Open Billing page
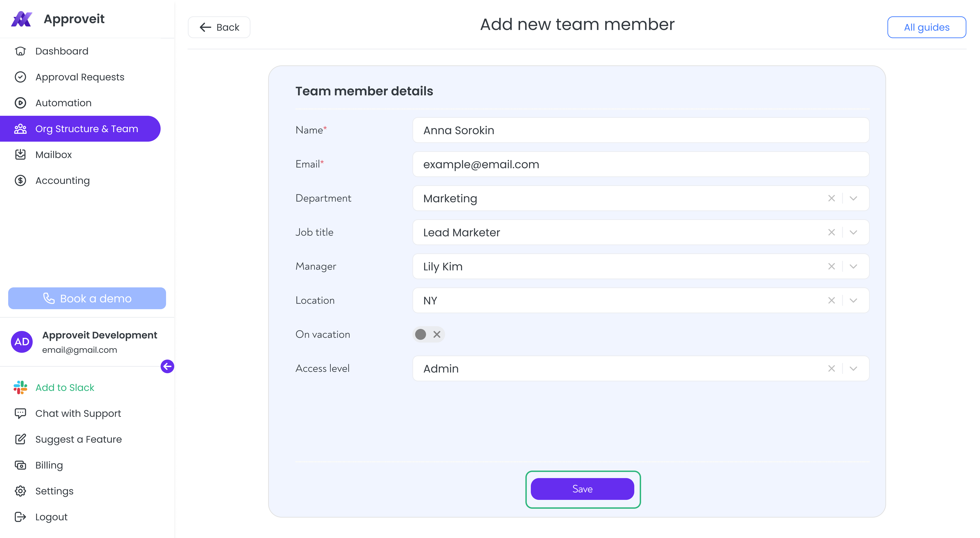The image size is (980, 538). 49,465
